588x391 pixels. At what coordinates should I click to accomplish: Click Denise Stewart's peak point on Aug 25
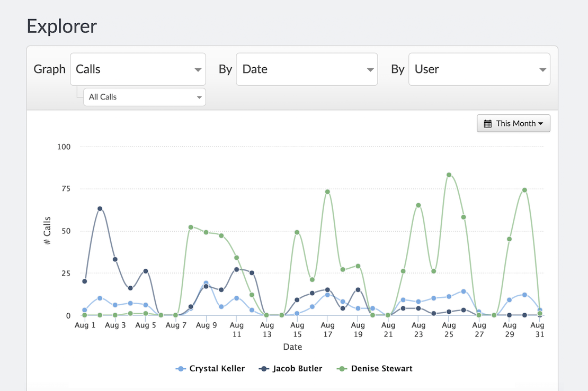click(x=449, y=175)
